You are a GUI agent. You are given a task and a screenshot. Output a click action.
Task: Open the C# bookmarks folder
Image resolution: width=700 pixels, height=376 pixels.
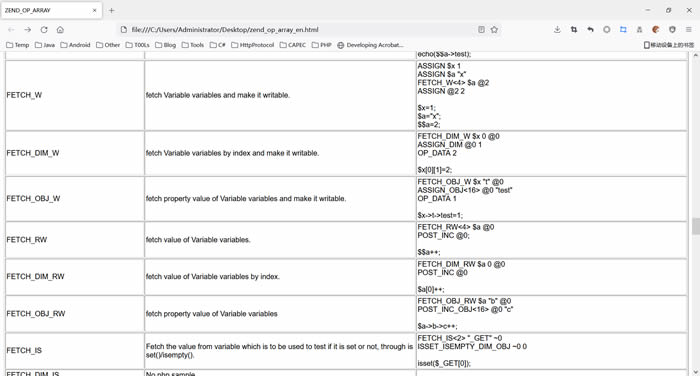click(x=217, y=45)
